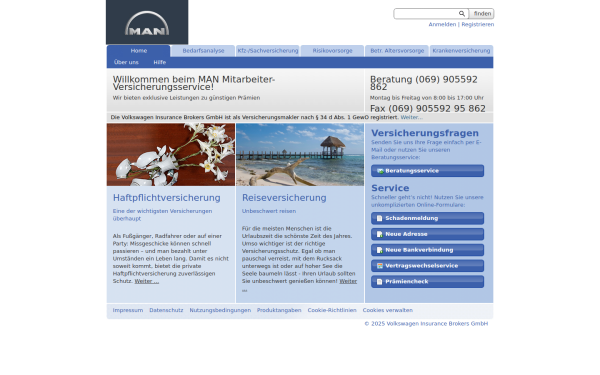Image resolution: width=600 pixels, height=375 pixels.
Task: Follow Weiter link under Reiseversicherung text
Action: pyautogui.click(x=348, y=281)
